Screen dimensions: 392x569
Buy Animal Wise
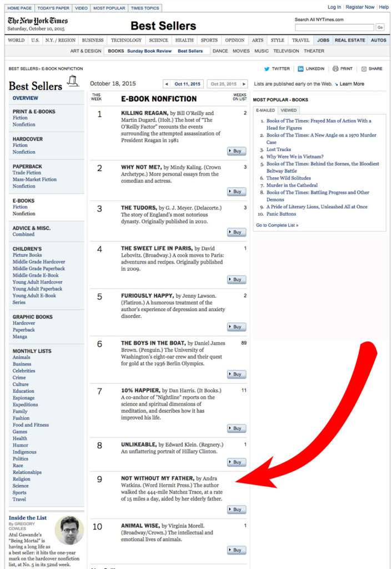tap(237, 550)
